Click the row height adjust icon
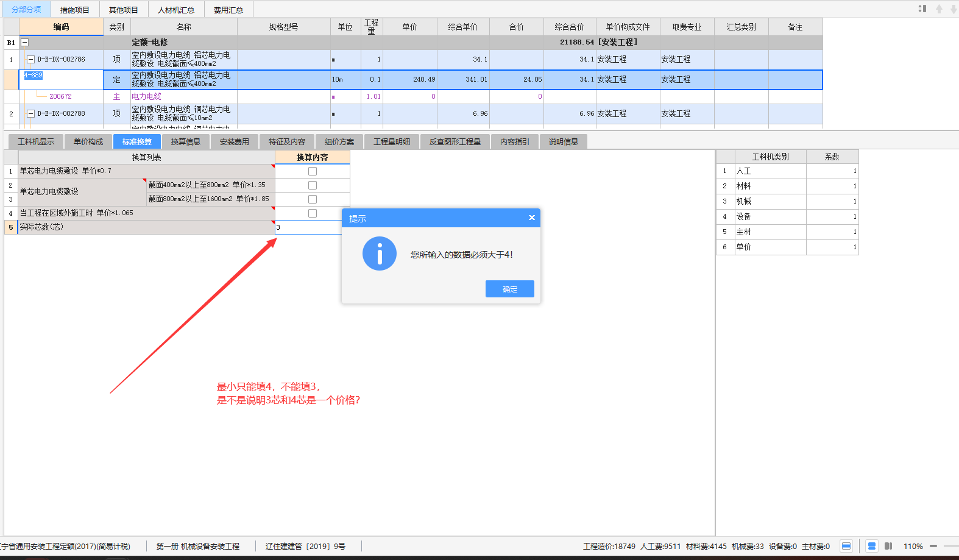 [922, 9]
